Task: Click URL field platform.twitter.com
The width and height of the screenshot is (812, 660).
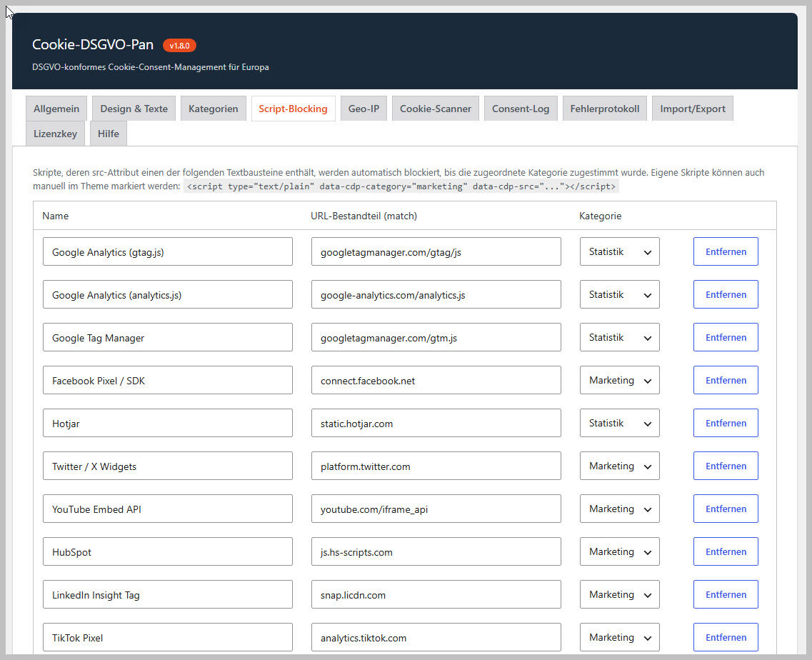Action: (436, 466)
